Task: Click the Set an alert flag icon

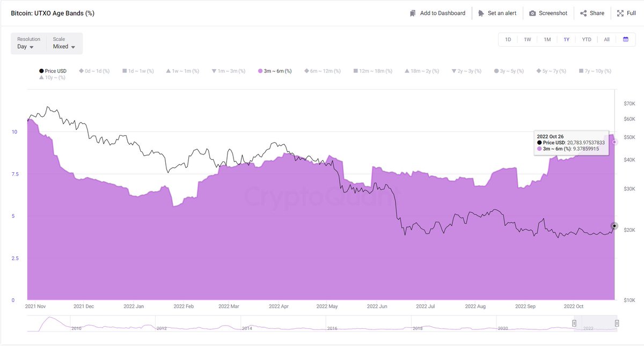Action: tap(481, 13)
